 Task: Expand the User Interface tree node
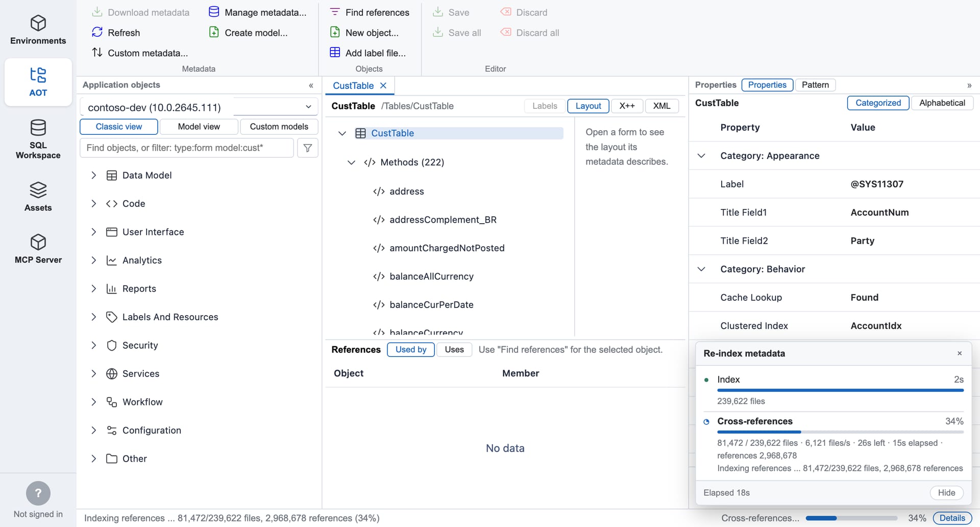coord(93,232)
